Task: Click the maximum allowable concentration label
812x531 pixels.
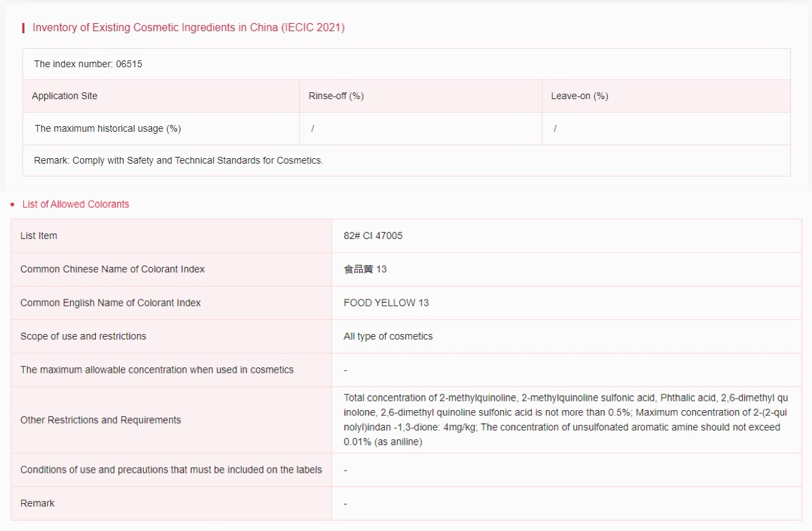Action: point(157,370)
